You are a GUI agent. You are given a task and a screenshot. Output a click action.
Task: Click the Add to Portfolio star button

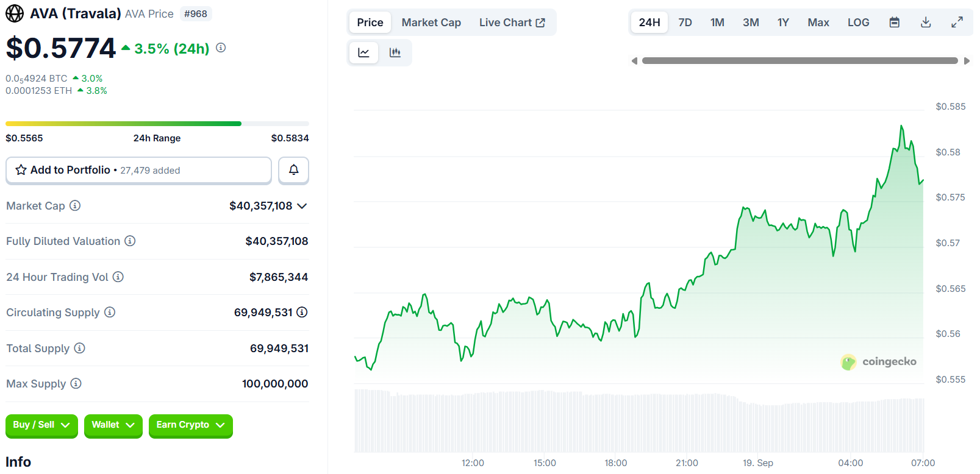138,170
